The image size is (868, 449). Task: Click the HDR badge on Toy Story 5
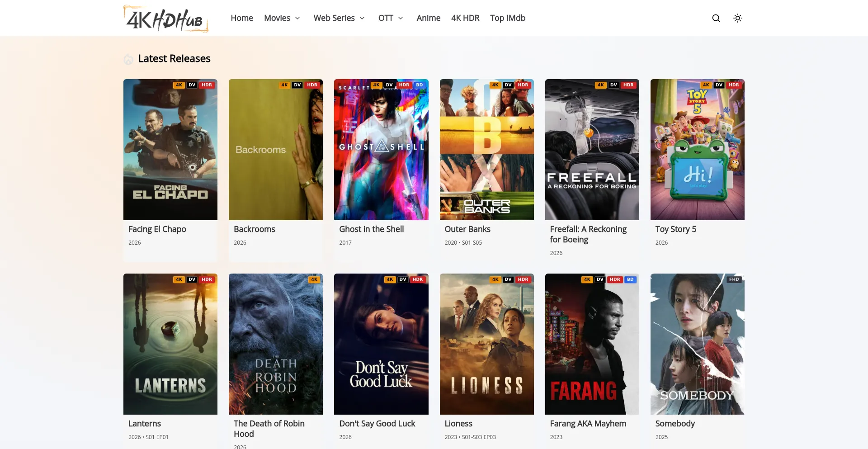coord(734,85)
